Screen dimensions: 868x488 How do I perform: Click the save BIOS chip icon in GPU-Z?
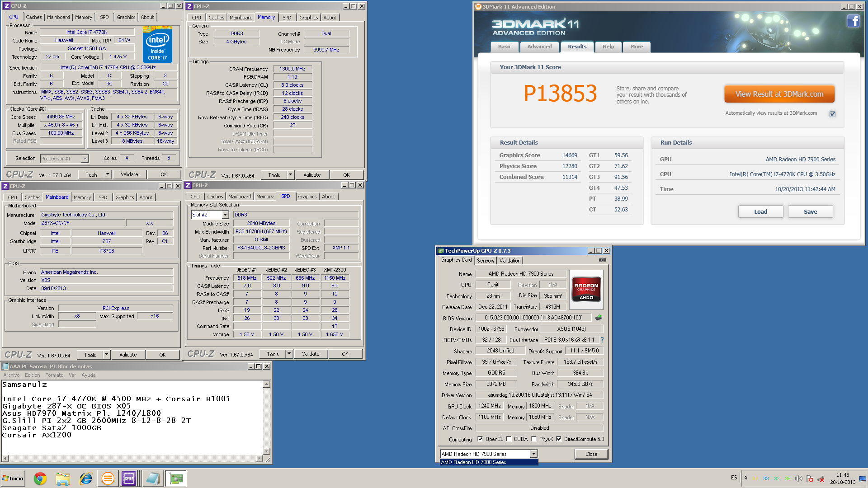pyautogui.click(x=599, y=318)
